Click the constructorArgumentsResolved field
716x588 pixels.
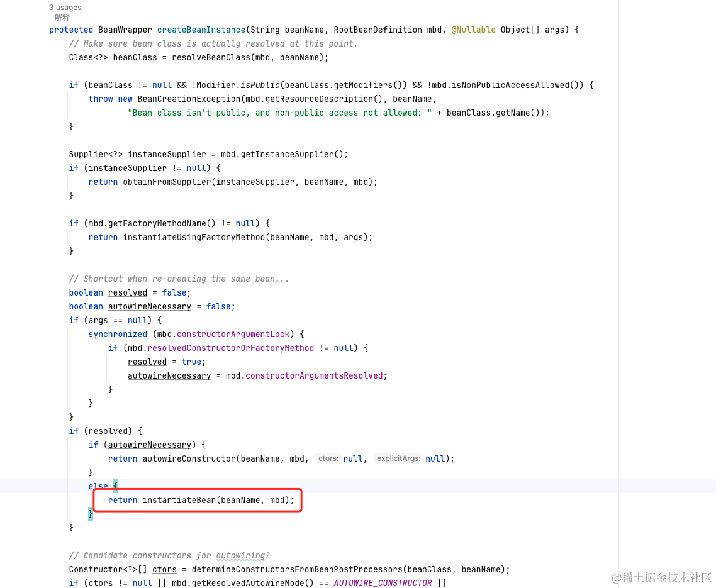314,375
